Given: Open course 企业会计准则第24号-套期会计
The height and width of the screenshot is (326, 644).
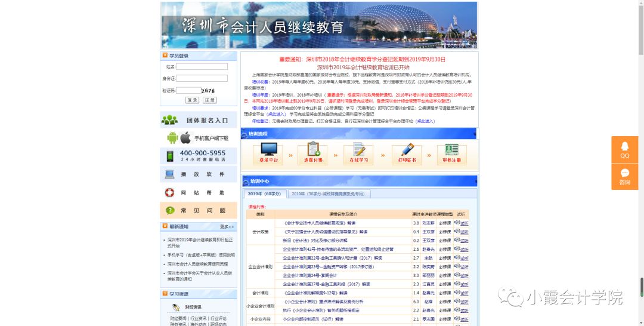Looking at the screenshot, I should coord(309,275).
